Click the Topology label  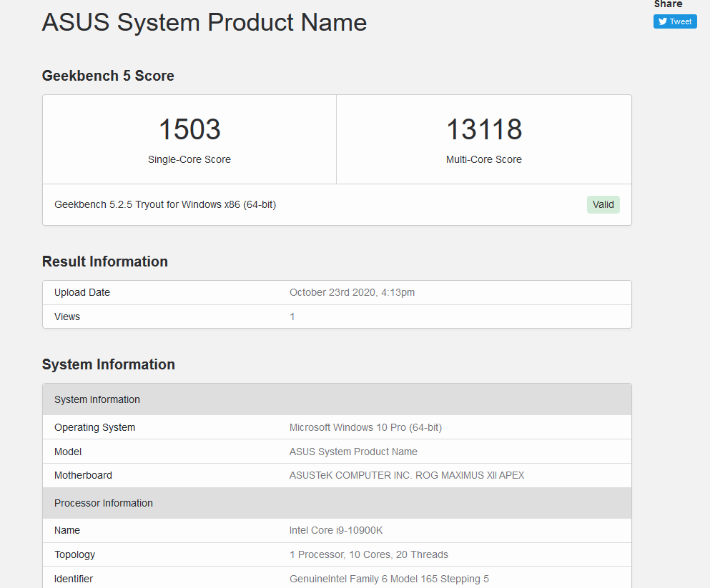[x=74, y=554]
